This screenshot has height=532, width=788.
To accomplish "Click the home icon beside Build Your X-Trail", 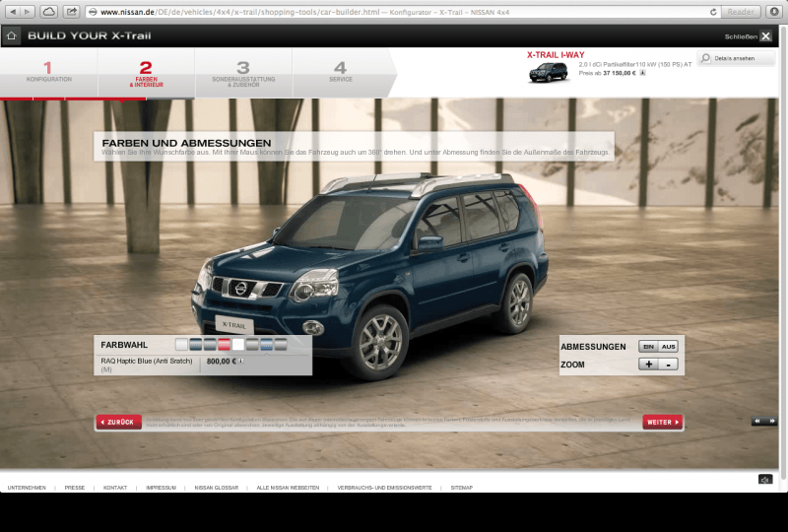I will (x=12, y=35).
